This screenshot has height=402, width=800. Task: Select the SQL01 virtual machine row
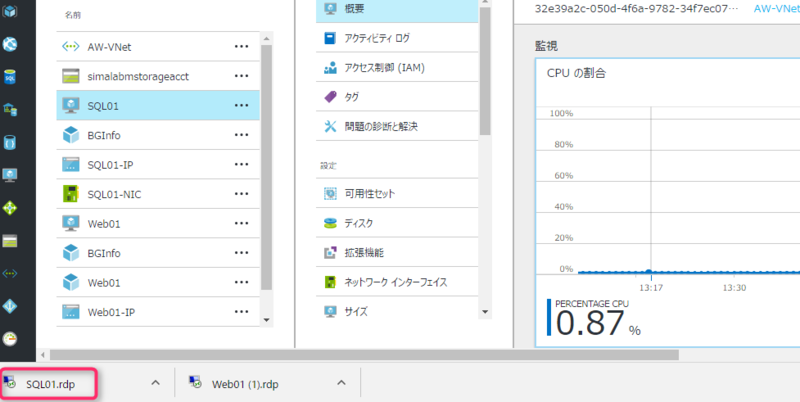tap(158, 106)
